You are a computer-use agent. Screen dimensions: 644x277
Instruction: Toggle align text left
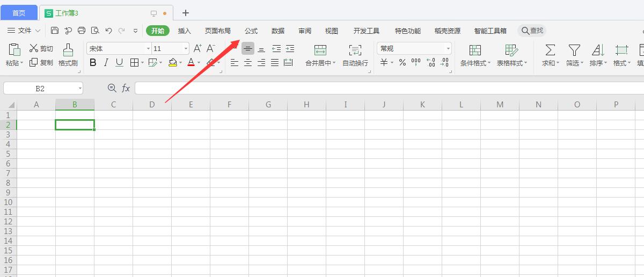pos(235,63)
